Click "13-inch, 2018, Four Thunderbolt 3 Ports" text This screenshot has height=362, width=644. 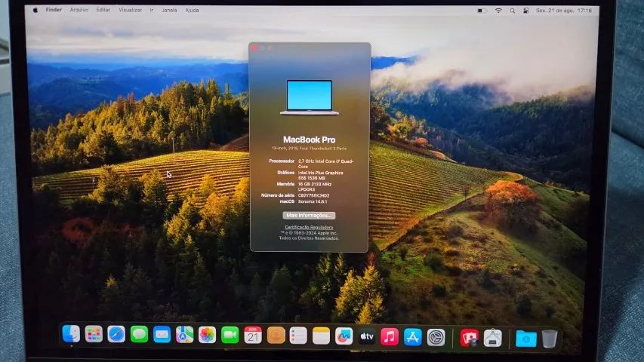(309, 149)
